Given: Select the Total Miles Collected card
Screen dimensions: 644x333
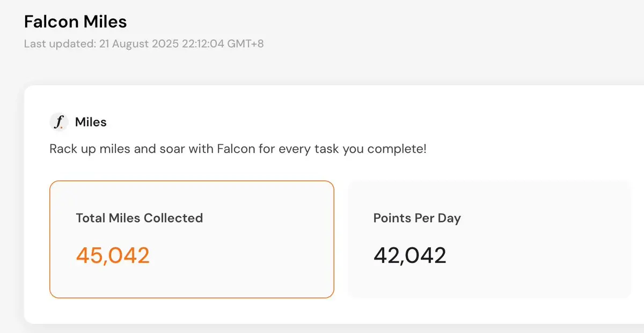Looking at the screenshot, I should 192,239.
